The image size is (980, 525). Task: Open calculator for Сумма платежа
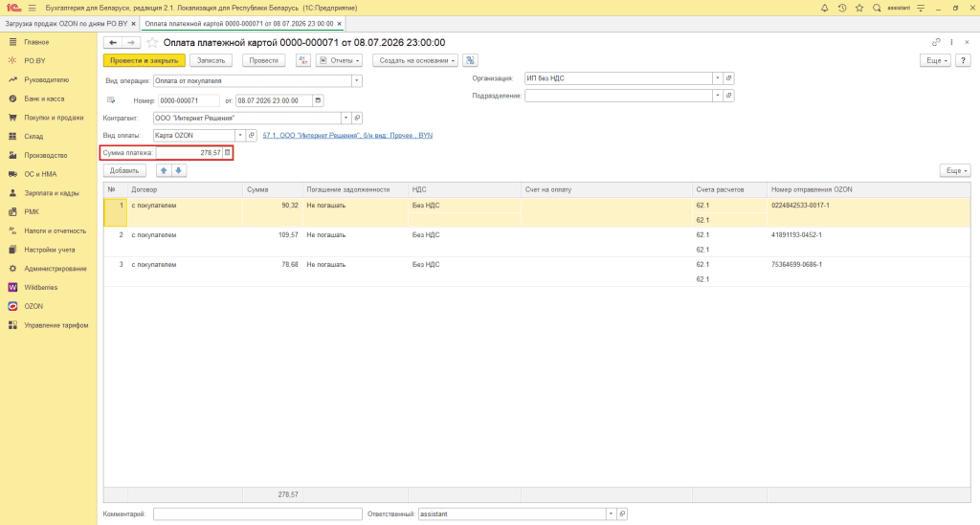pos(228,152)
